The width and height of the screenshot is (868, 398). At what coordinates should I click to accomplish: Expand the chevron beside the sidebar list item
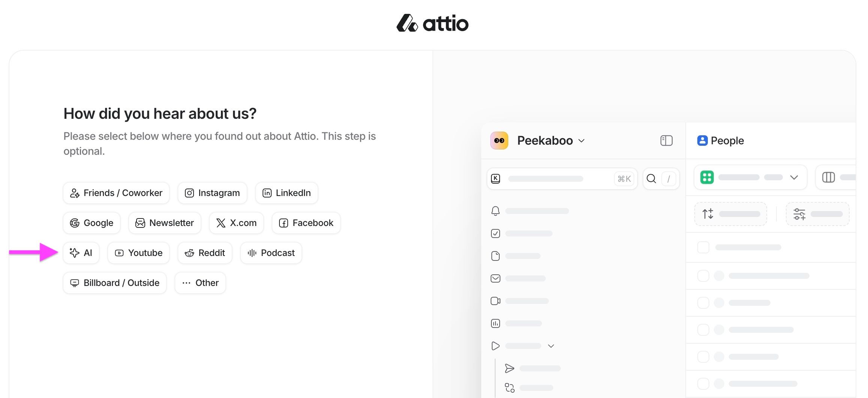coord(551,346)
